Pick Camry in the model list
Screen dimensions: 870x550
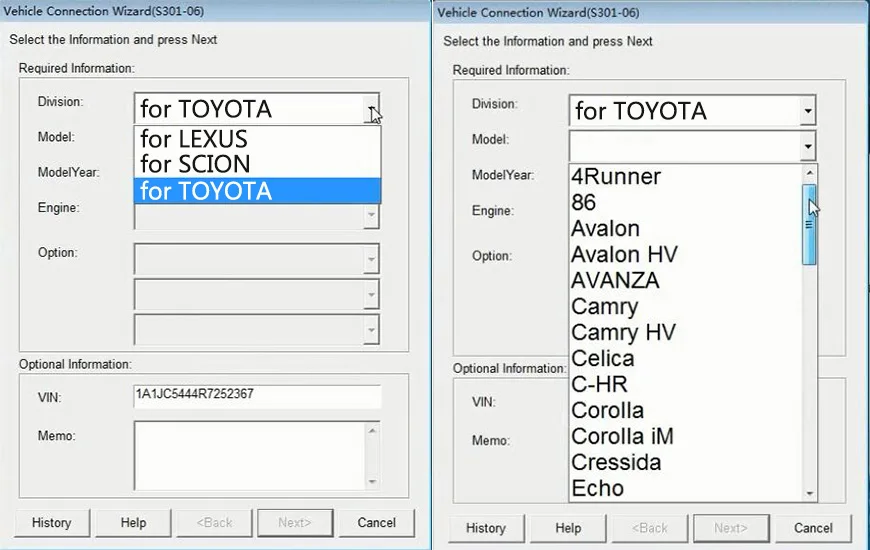[x=686, y=306]
